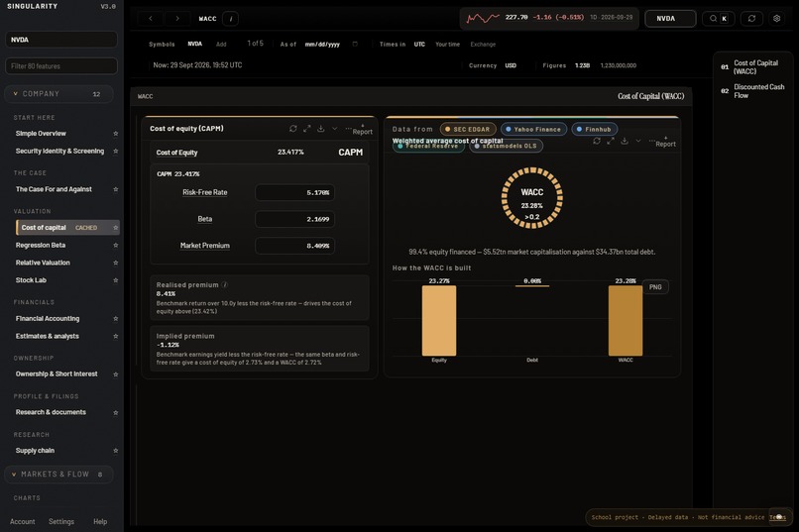Star the Relative Valuation feature

click(x=116, y=263)
